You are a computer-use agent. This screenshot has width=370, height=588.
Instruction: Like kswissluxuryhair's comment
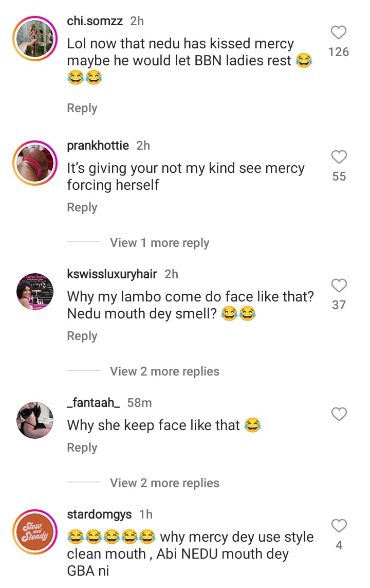[339, 286]
